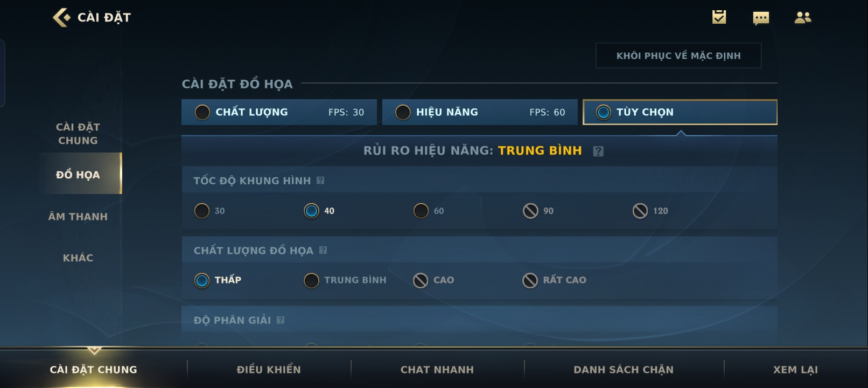Select the Tùy chọn custom preset
Screen dimensions: 868x388
(680, 112)
